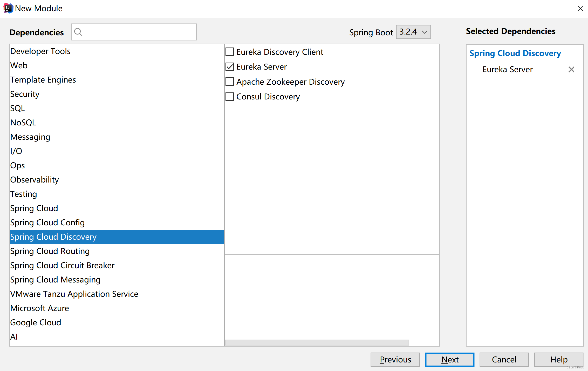Click Eureka Server in Selected Dependencies
Viewport: 588px width, 371px height.
point(507,69)
